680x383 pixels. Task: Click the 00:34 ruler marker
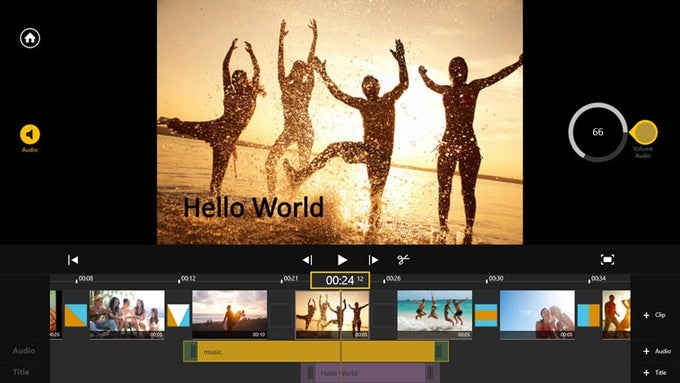tap(597, 279)
